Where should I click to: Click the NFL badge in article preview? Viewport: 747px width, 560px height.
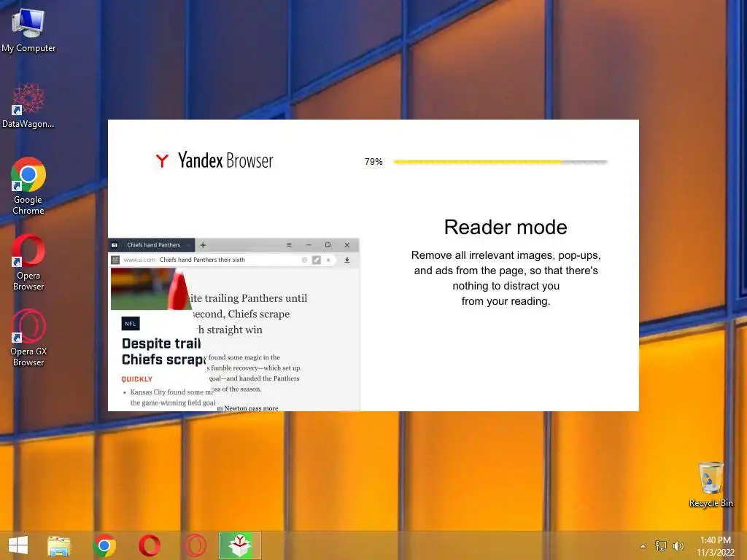(x=131, y=324)
